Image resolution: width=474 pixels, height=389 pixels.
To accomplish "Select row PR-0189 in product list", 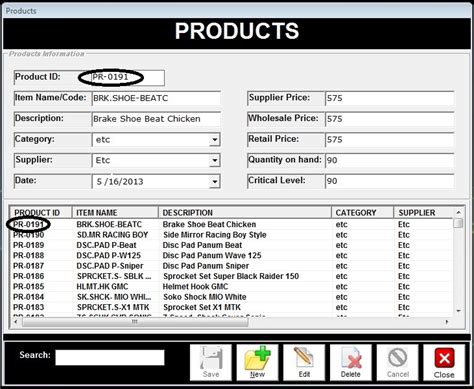I will [231, 245].
